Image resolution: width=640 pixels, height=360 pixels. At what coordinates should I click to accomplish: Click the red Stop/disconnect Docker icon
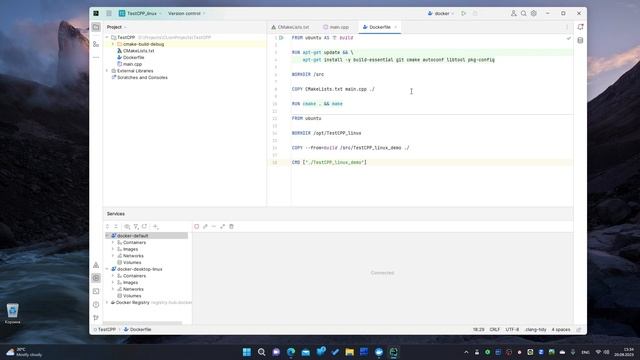click(197, 227)
